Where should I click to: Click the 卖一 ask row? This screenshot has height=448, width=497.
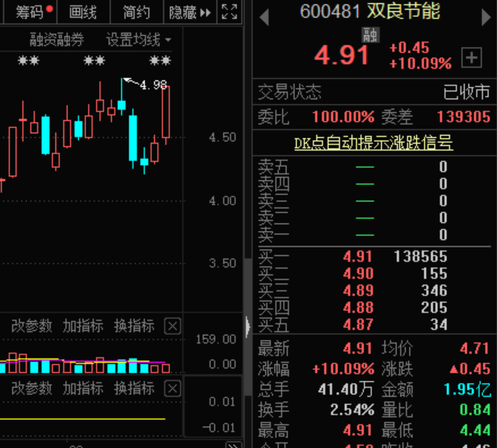tap(374, 235)
